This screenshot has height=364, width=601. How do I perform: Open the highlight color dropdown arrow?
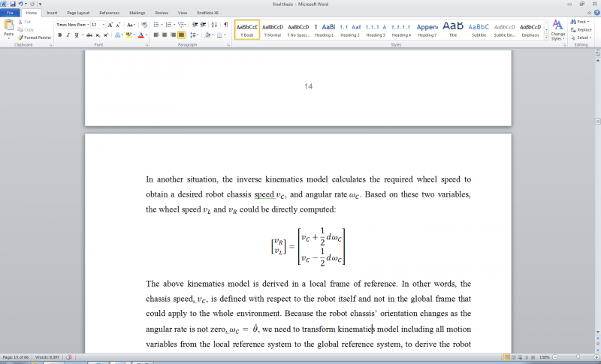[x=134, y=35]
